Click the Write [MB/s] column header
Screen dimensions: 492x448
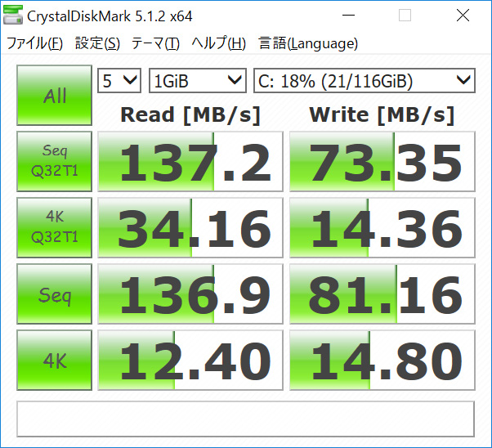[382, 115]
